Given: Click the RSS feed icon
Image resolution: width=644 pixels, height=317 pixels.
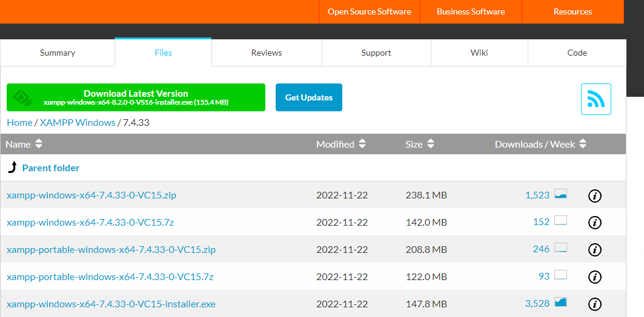Looking at the screenshot, I should click(596, 99).
